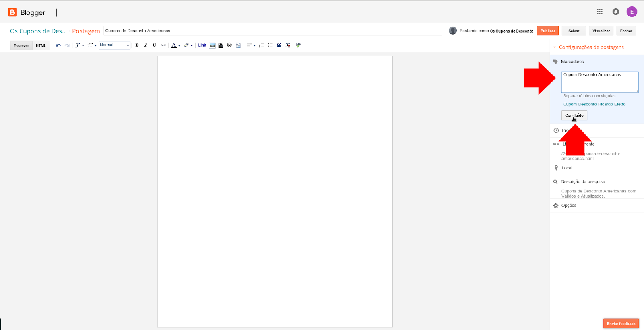
Task: Run spell check
Action: click(298, 45)
